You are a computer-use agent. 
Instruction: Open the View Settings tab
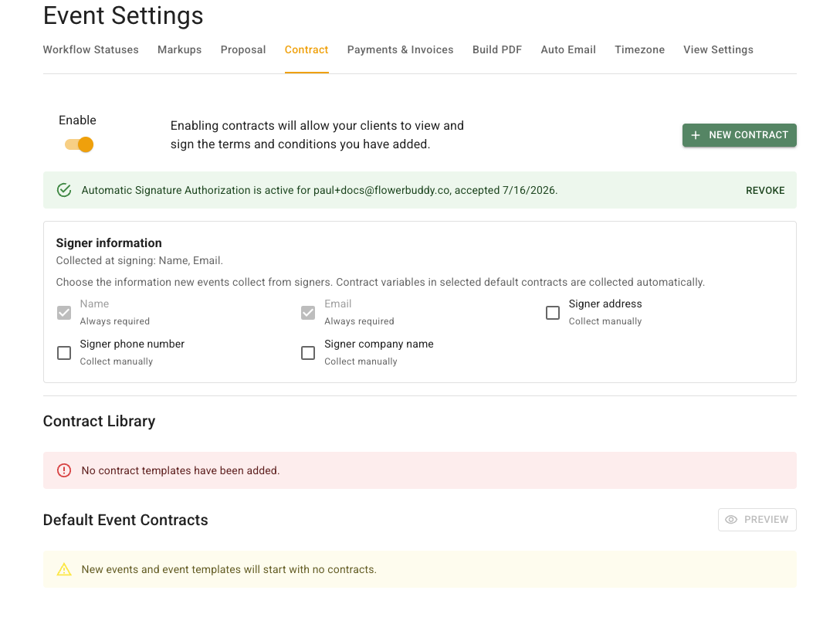click(718, 50)
